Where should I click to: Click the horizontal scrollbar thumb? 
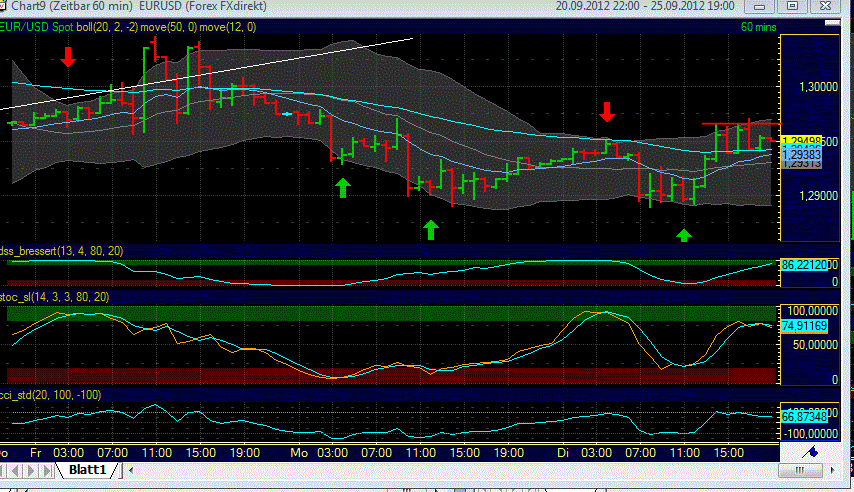(x=800, y=470)
